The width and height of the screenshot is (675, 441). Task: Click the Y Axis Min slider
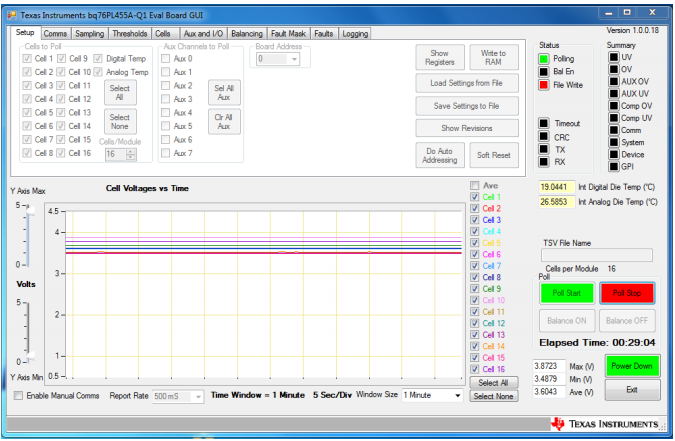(29, 357)
